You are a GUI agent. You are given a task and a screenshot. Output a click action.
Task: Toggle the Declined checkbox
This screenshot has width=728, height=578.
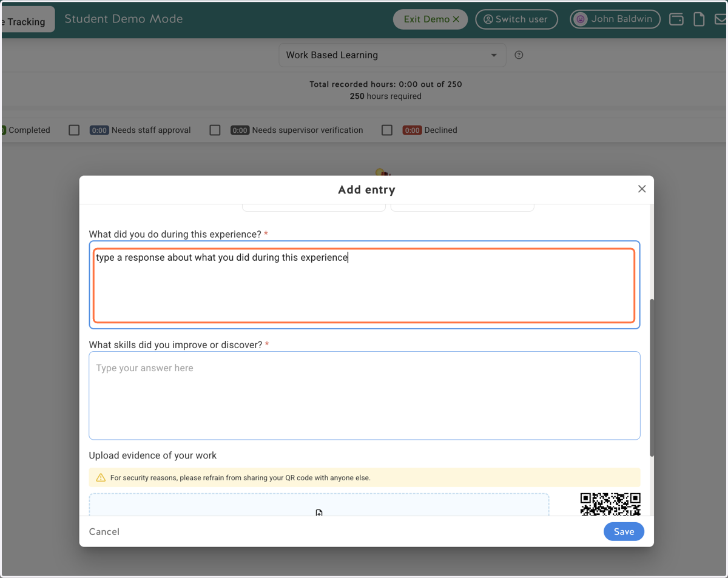[x=387, y=130]
